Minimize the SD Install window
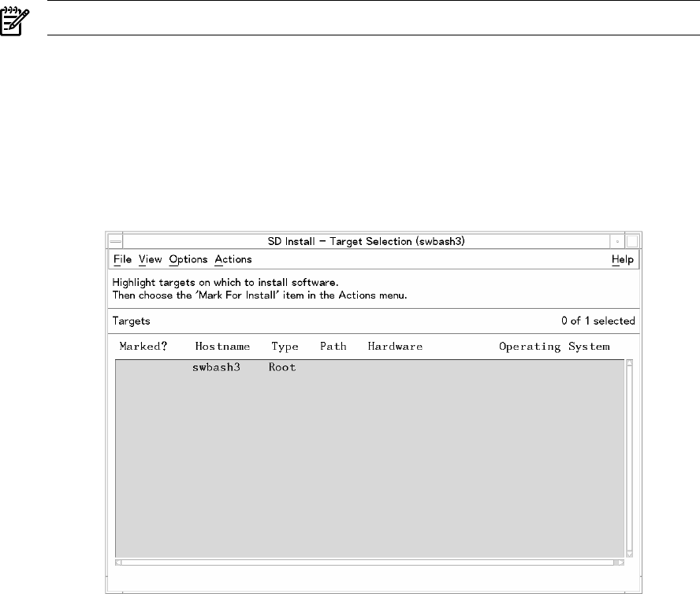Viewport: 700px width, 594px height. pos(617,241)
